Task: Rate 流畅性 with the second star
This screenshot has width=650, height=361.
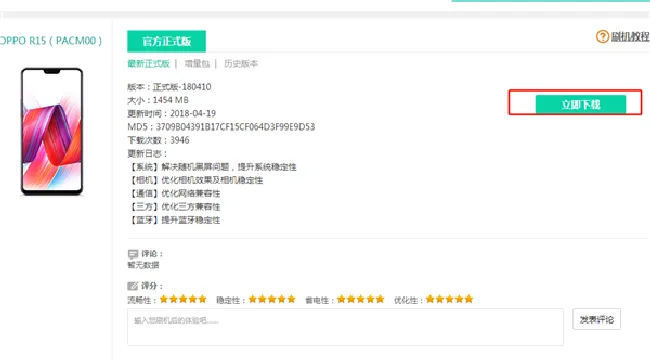Action: (x=173, y=299)
